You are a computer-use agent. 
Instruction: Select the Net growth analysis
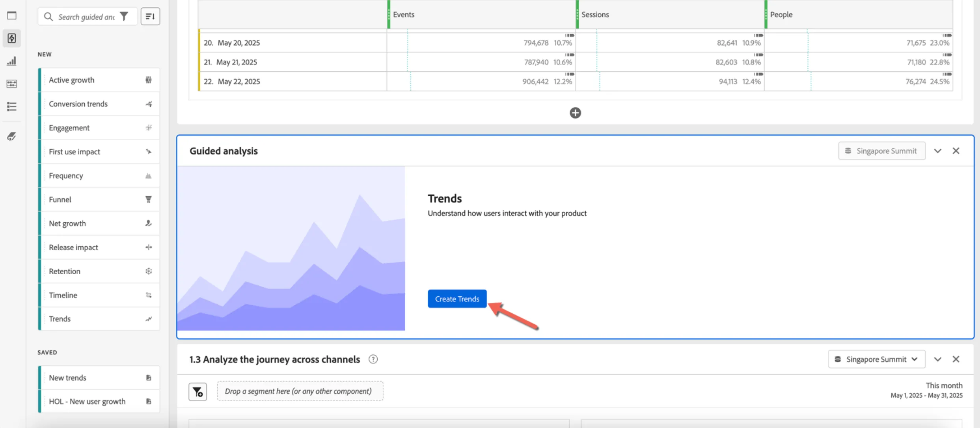coord(99,223)
